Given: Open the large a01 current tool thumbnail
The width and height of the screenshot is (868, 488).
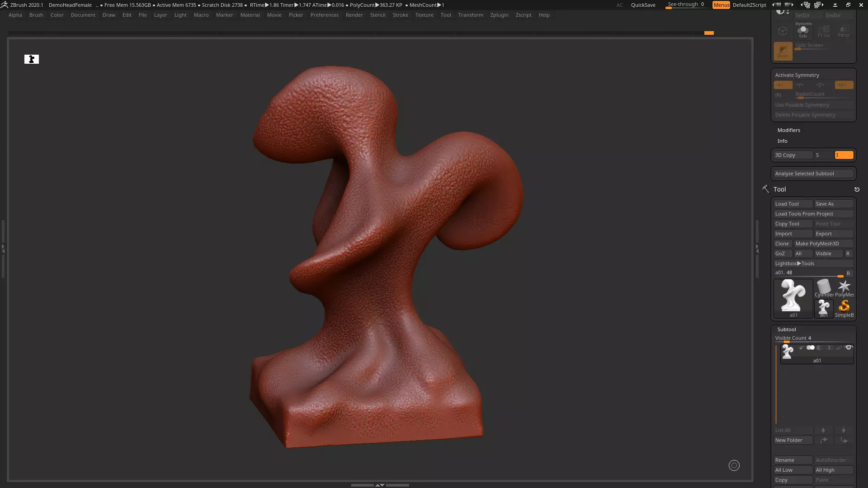Looking at the screenshot, I should click(793, 298).
